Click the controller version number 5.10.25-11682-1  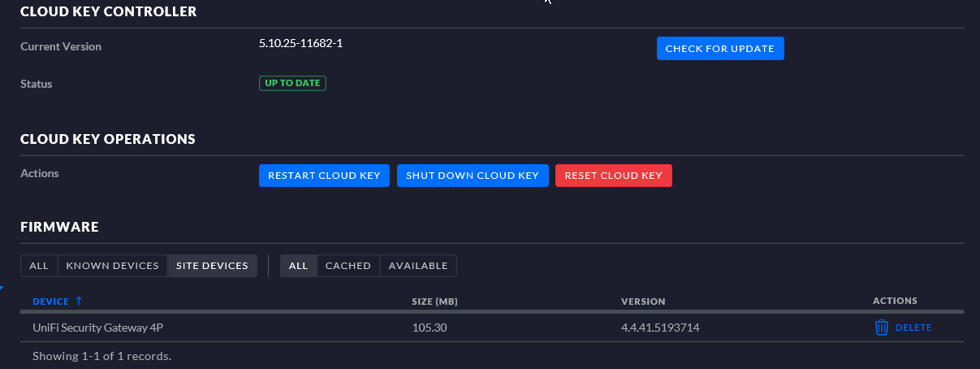click(300, 43)
